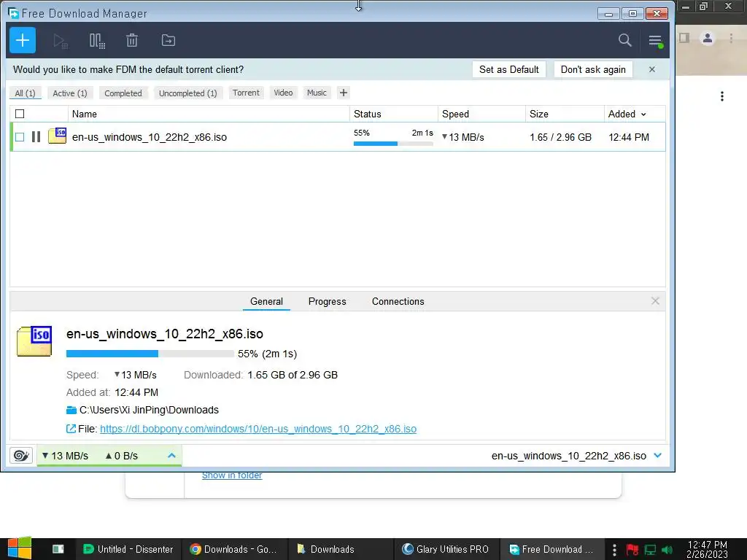Image resolution: width=747 pixels, height=560 pixels.
Task: Select all downloads header checkbox
Action: [x=20, y=114]
